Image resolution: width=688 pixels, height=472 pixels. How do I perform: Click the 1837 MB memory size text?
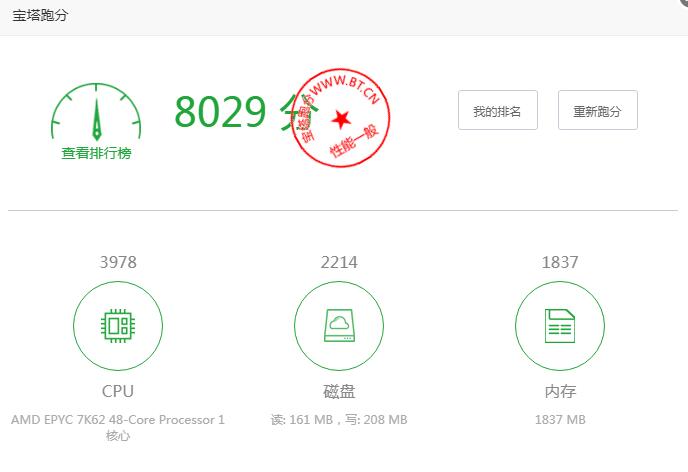tap(560, 420)
